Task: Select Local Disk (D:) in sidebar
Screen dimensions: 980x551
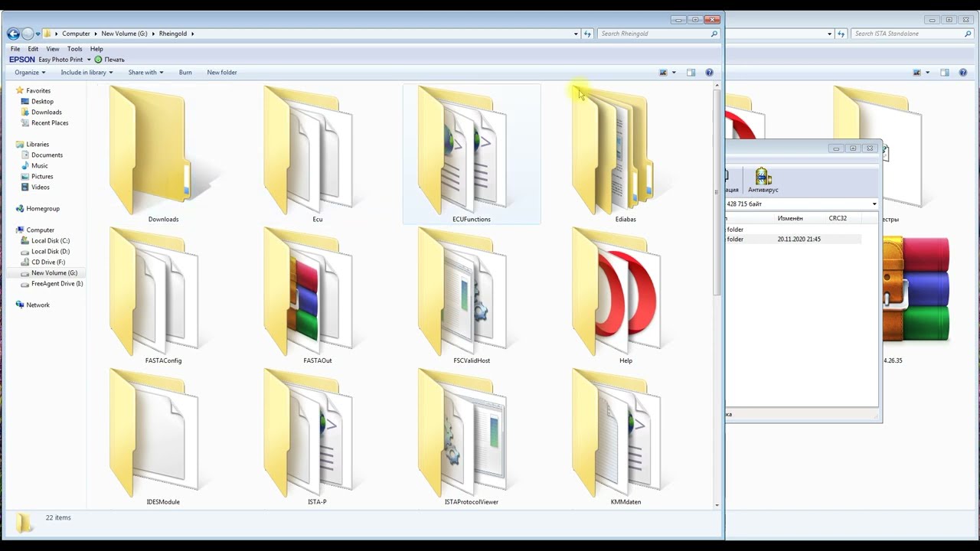Action: pyautogui.click(x=50, y=252)
